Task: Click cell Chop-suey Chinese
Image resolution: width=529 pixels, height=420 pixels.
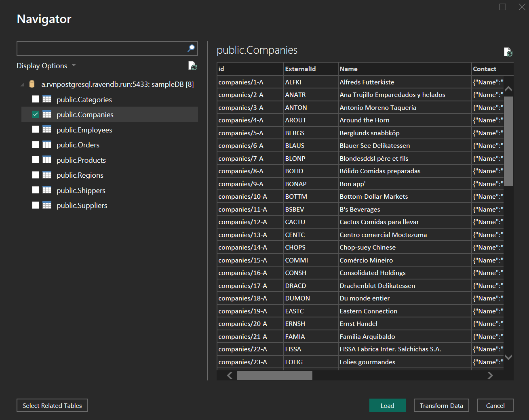Action: coord(405,247)
